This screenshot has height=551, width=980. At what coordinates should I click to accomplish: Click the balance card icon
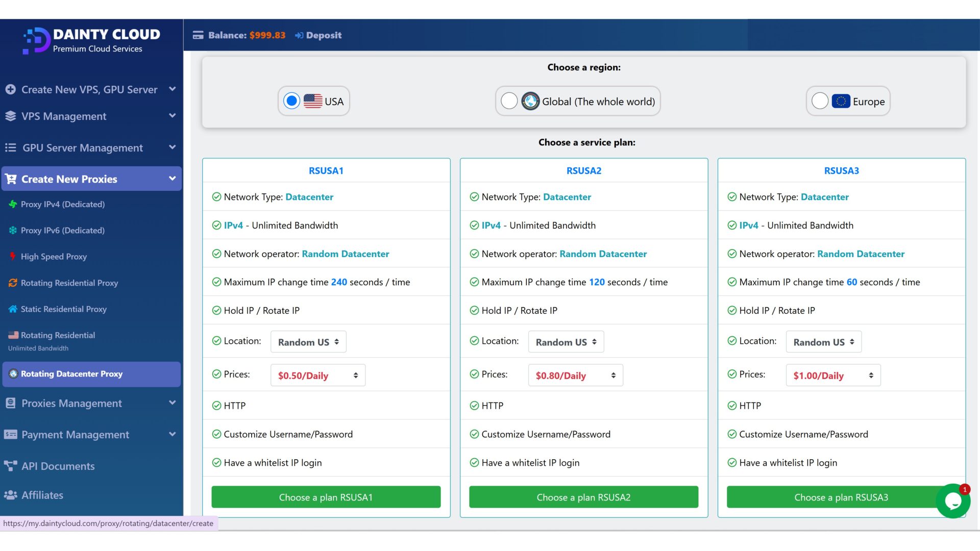pos(198,35)
